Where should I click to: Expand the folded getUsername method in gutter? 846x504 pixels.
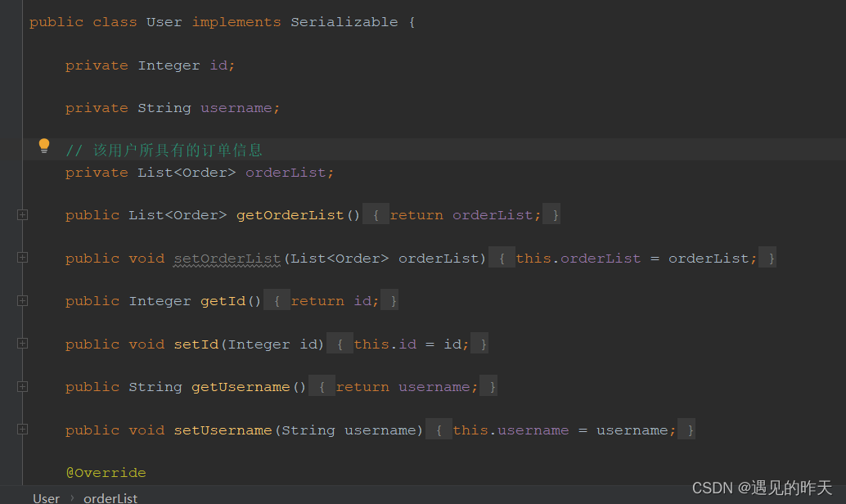pyautogui.click(x=23, y=386)
